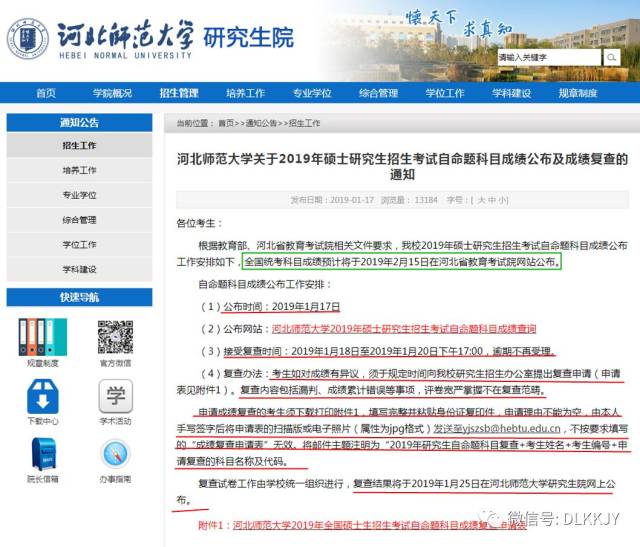
Task: Open 学科建设 in the navigation bar
Action: [511, 93]
